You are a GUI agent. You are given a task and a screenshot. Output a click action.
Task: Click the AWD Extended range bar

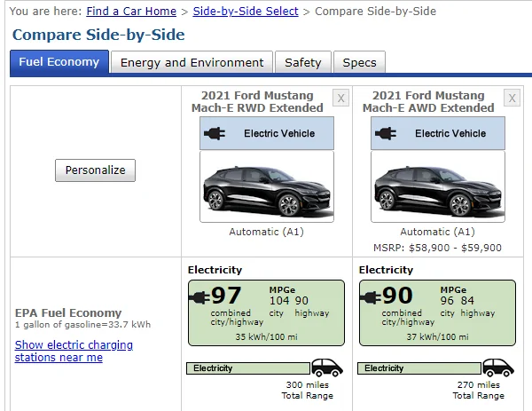click(419, 368)
